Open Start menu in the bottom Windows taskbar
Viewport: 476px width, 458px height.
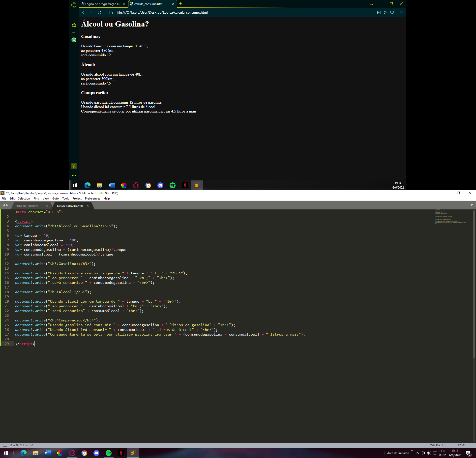6,453
